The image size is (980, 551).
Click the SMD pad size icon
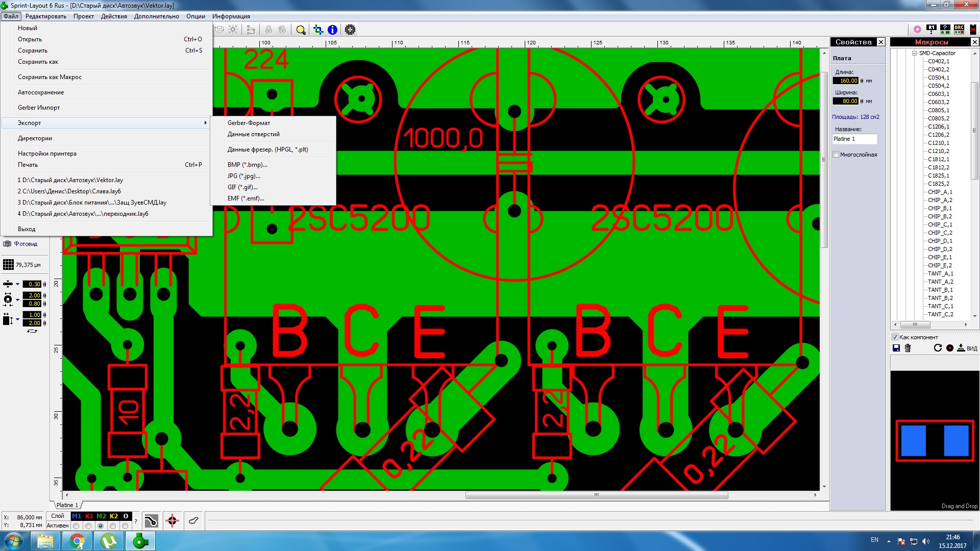pyautogui.click(x=8, y=319)
